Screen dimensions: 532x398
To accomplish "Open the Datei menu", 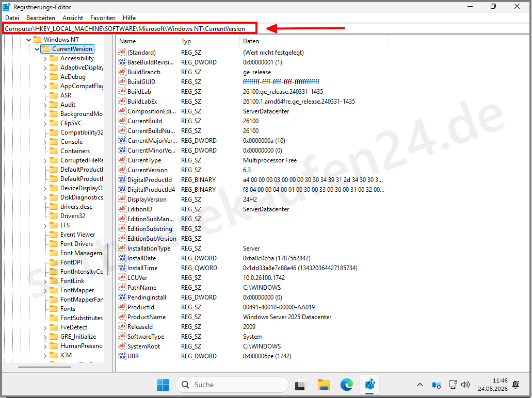I will coord(12,18).
